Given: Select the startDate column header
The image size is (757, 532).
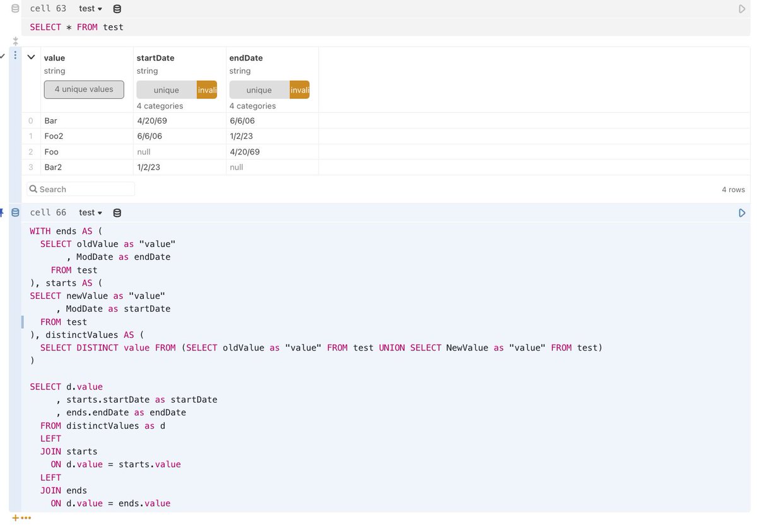Looking at the screenshot, I should click(156, 58).
